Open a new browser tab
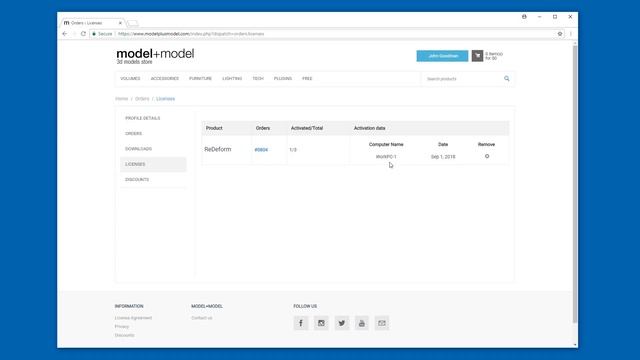The image size is (640, 360). click(x=133, y=23)
